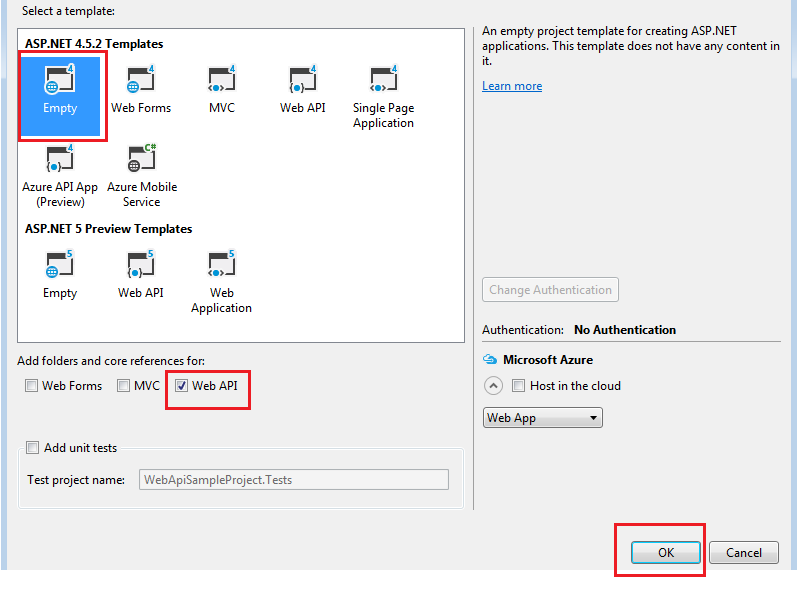Screen dimensions: 797x608
Task: Pick the ASP.NET 5 Preview Web API template
Action: [x=141, y=275]
